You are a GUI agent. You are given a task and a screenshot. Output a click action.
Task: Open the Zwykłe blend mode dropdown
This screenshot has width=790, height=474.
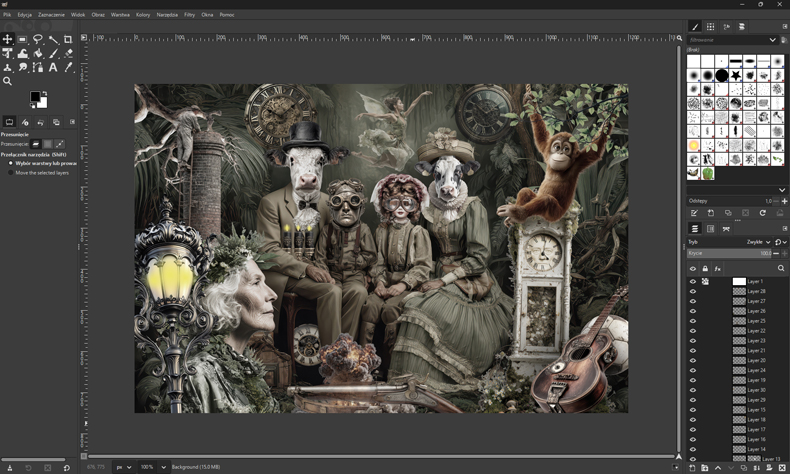tap(758, 242)
